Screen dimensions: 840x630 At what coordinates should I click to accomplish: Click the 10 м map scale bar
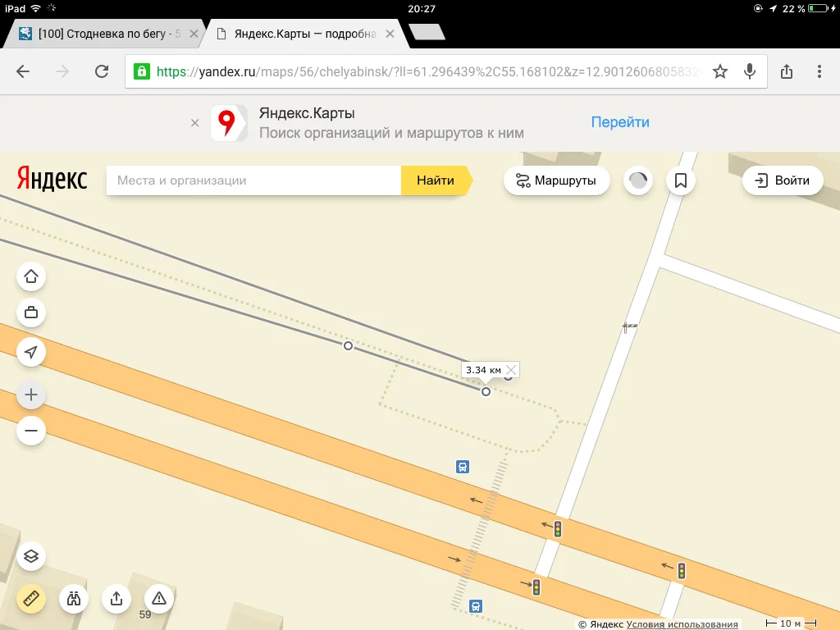click(792, 623)
